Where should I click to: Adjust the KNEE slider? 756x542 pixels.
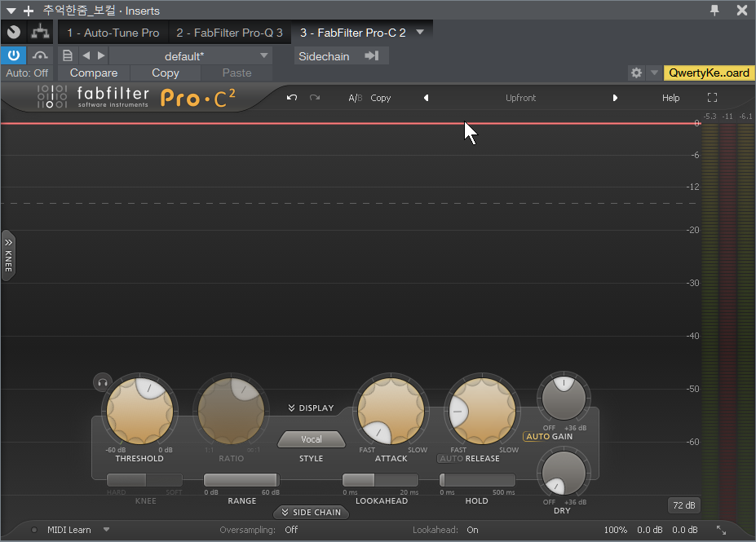click(x=144, y=480)
